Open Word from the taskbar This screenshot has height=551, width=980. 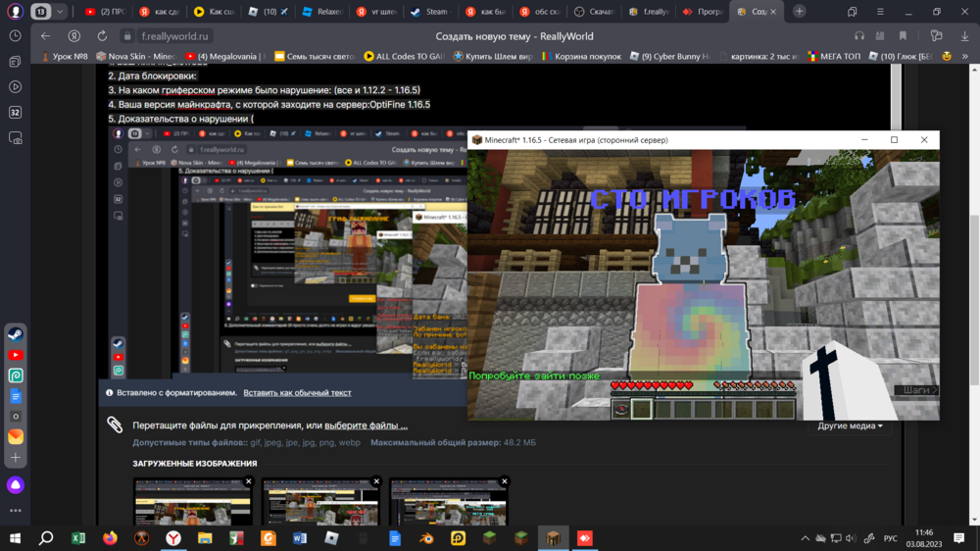click(300, 538)
